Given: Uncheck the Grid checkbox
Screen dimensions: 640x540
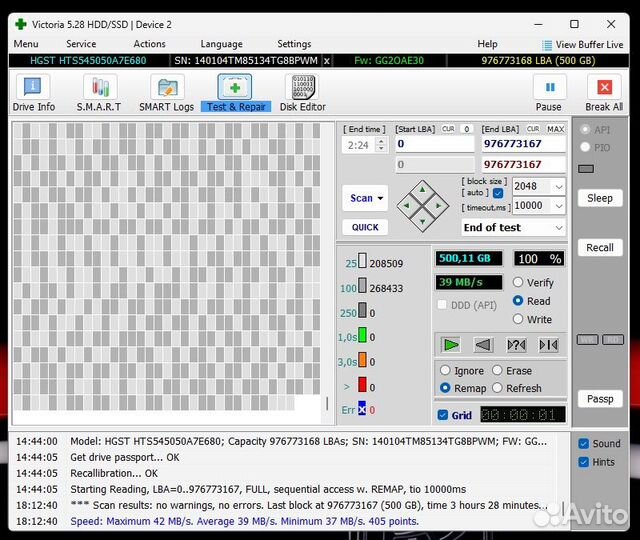Looking at the screenshot, I should pyautogui.click(x=443, y=415).
